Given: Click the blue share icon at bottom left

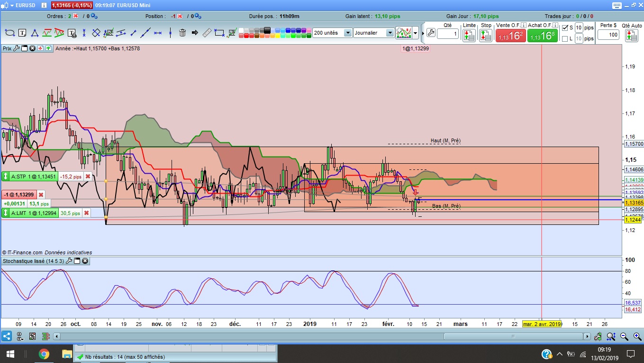Looking at the screenshot, I should click(x=7, y=336).
